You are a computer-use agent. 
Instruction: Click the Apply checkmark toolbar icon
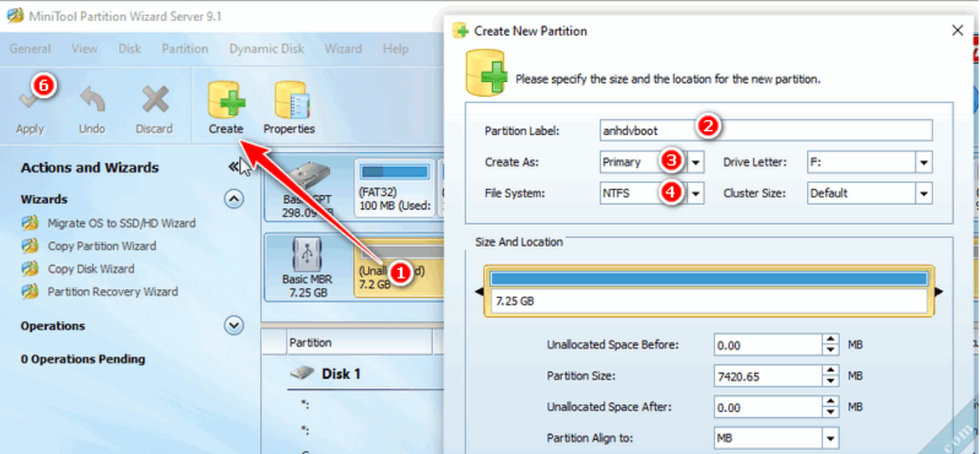pyautogui.click(x=30, y=99)
